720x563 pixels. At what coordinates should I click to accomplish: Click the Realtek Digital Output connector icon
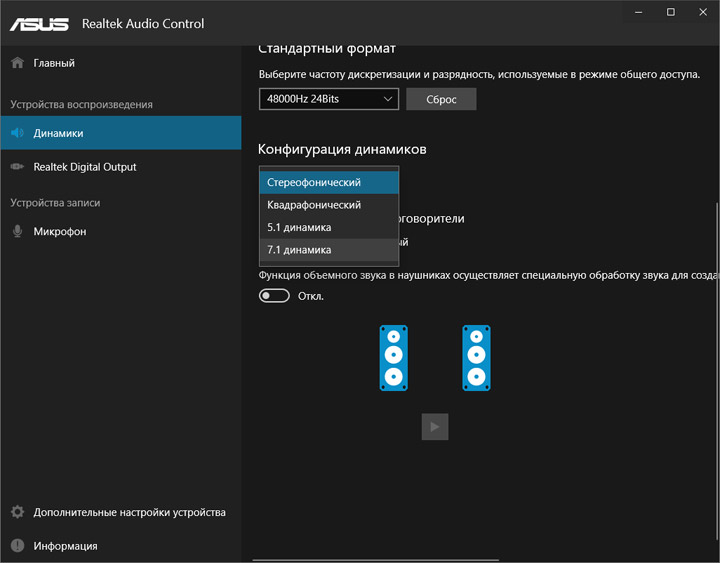(x=17, y=167)
